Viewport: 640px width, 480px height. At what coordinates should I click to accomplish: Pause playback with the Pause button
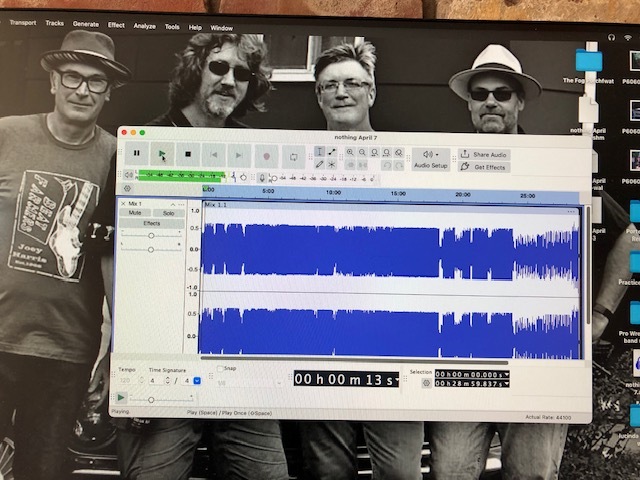point(137,153)
